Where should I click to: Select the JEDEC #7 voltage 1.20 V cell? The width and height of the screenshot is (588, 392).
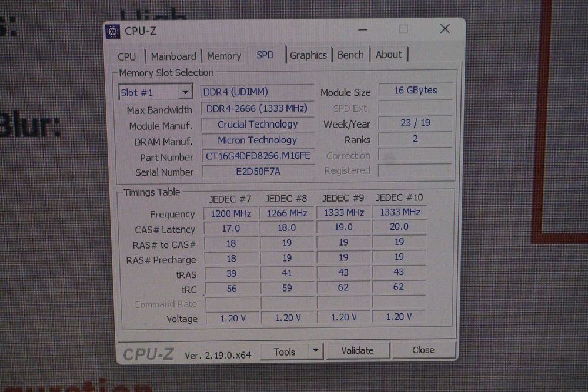pos(232,318)
